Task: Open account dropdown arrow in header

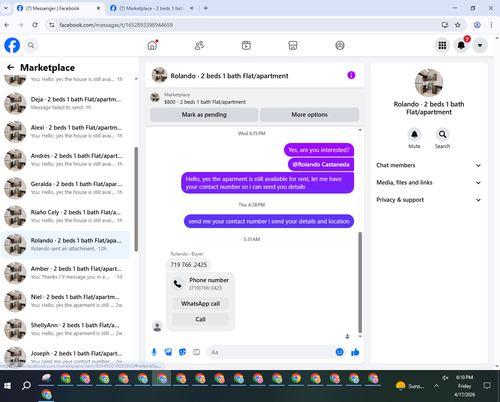Action: click(x=480, y=45)
